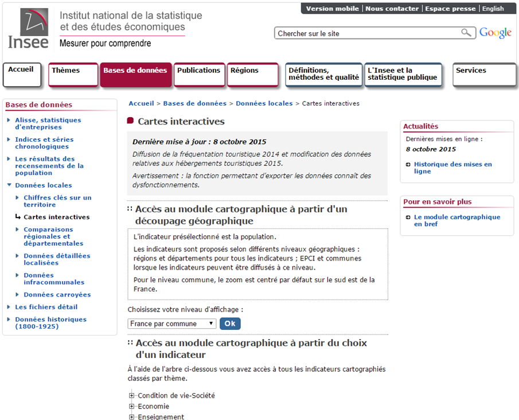Open Données détaillées localisées link
519x420 pixels.
[x=57, y=259]
